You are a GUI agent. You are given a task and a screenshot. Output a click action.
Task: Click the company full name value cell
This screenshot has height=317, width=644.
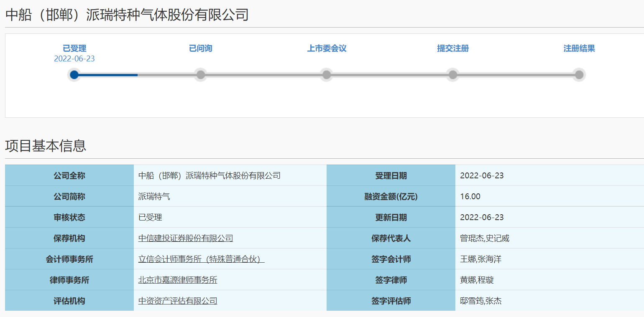pyautogui.click(x=230, y=175)
